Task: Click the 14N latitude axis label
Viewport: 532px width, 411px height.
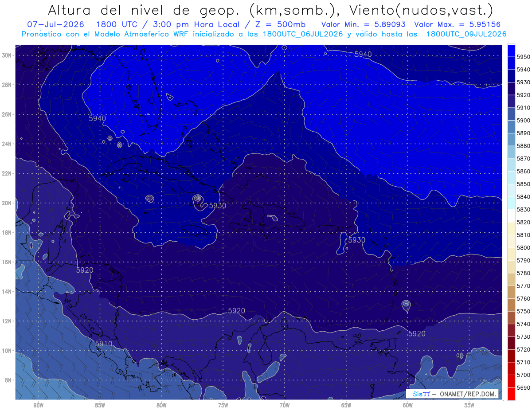Action: [x=6, y=291]
